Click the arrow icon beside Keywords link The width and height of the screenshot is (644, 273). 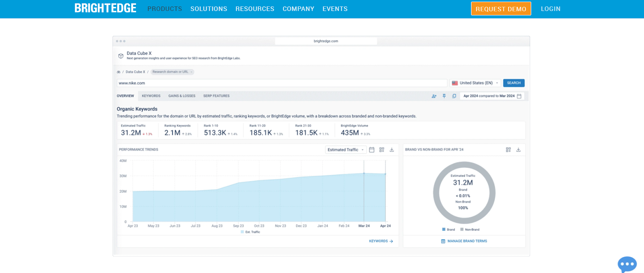[391, 241]
